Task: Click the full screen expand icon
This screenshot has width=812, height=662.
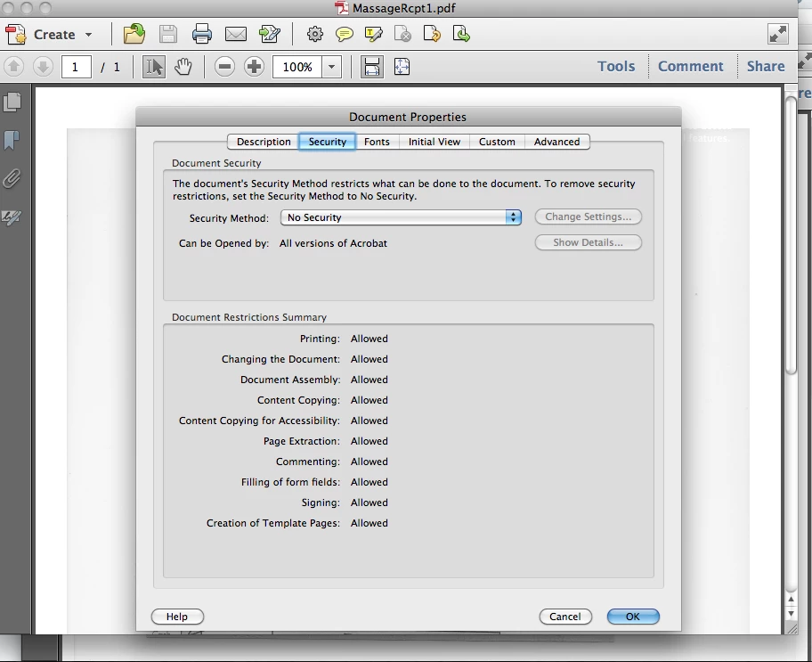Action: click(778, 34)
